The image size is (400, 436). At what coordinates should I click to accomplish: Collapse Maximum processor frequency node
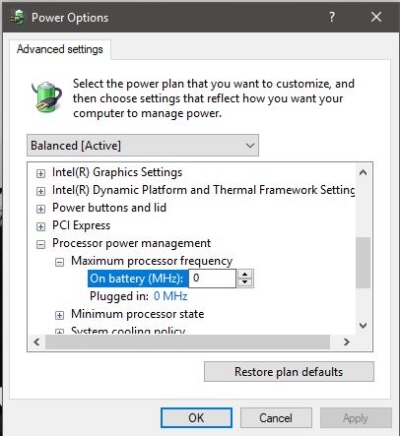pyautogui.click(x=59, y=263)
